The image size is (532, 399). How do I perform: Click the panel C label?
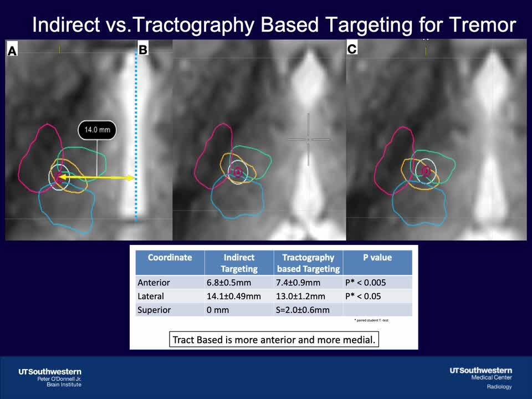pos(352,49)
